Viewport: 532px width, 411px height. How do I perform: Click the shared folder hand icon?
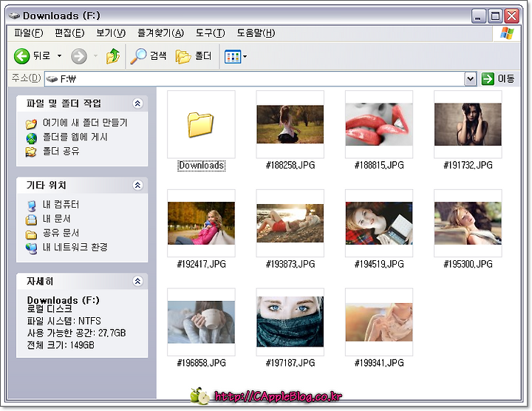click(x=31, y=152)
